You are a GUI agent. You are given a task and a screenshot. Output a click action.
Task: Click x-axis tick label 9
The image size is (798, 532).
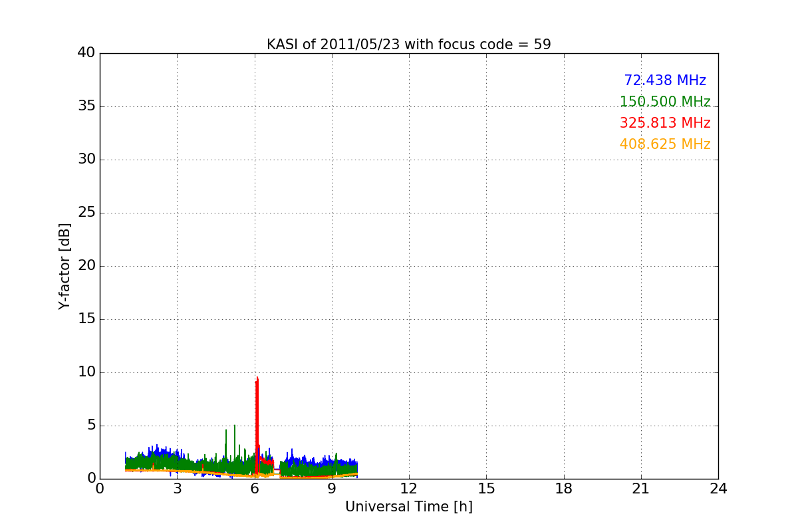tap(332, 488)
